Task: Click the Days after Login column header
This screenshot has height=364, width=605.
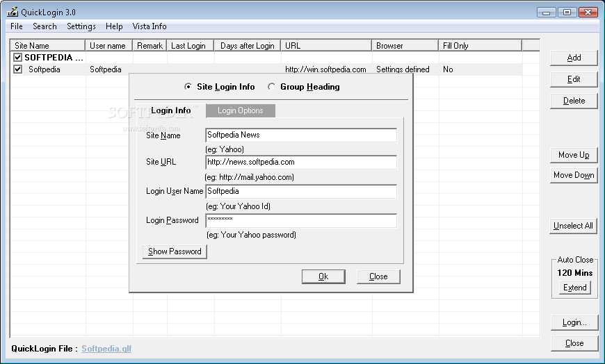Action: 248,46
